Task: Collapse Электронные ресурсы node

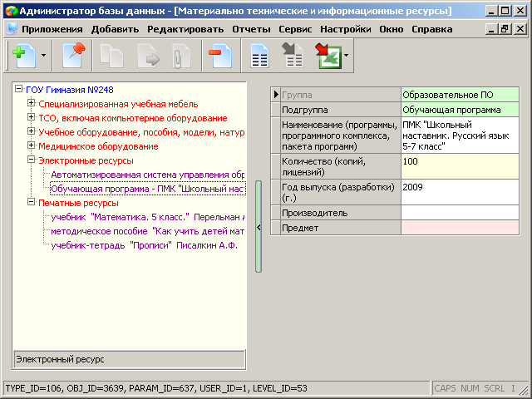Action: [x=32, y=160]
